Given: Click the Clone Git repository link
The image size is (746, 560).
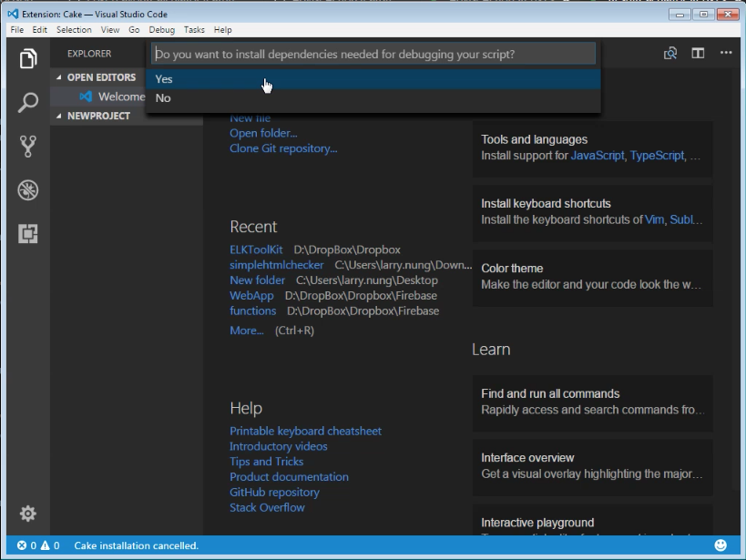Looking at the screenshot, I should [283, 148].
